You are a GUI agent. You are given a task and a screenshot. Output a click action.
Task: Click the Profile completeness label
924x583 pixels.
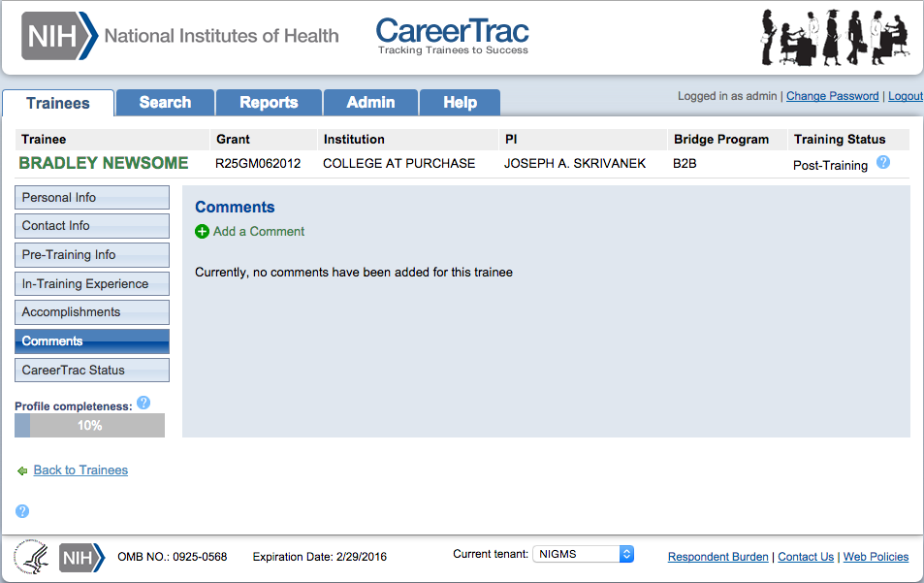74,406
